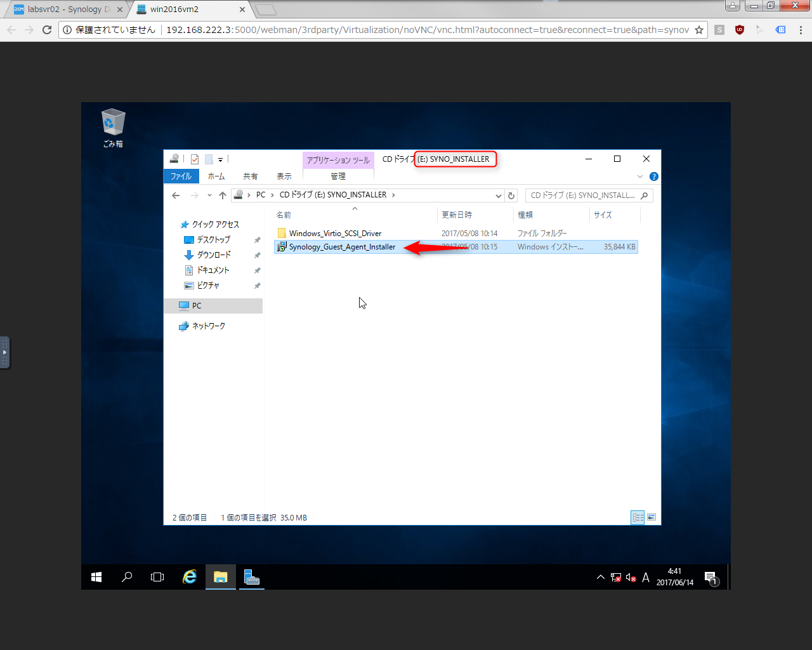The image size is (812, 650).
Task: Switch to the ホーム ribbon tab
Action: [x=216, y=176]
